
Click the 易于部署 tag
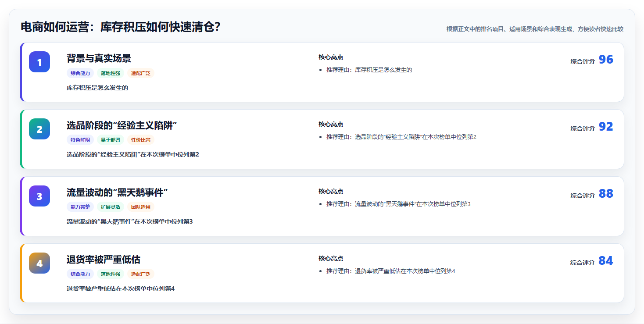[111, 140]
